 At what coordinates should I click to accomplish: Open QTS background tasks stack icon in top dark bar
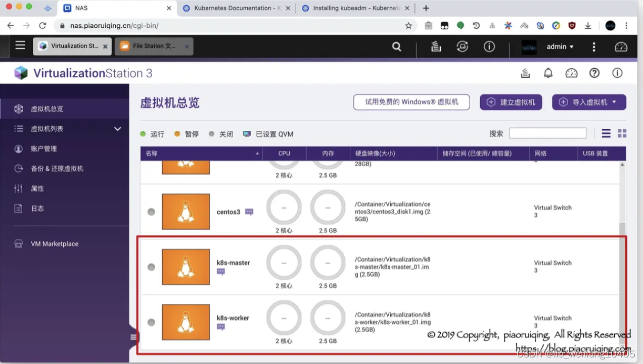click(436, 46)
